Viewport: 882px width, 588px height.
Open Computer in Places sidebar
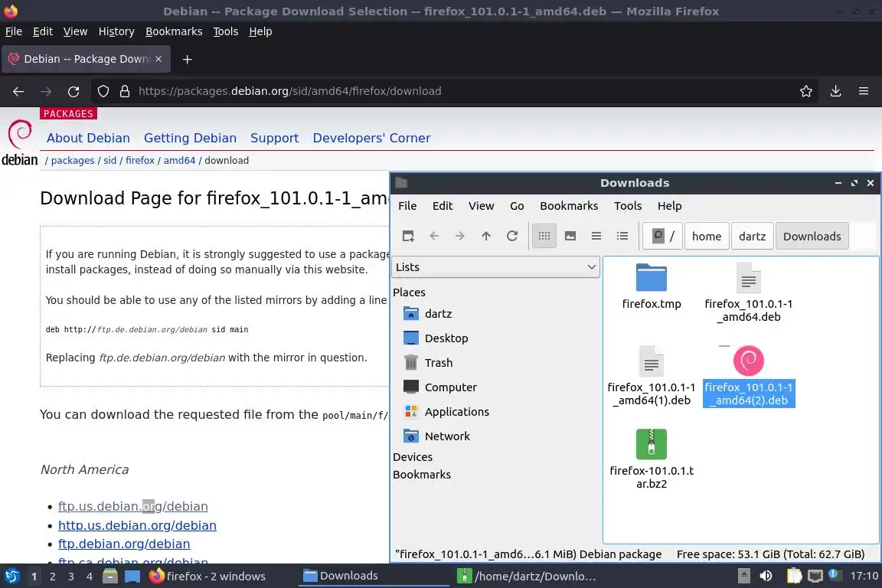click(440, 387)
